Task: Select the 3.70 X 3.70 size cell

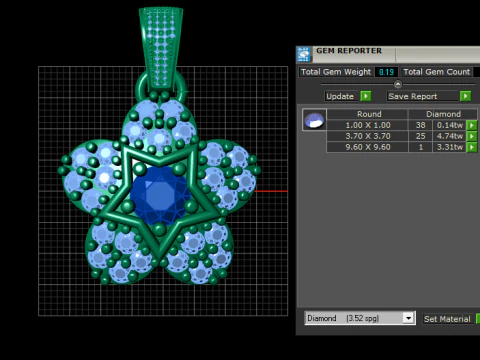Action: (367, 136)
